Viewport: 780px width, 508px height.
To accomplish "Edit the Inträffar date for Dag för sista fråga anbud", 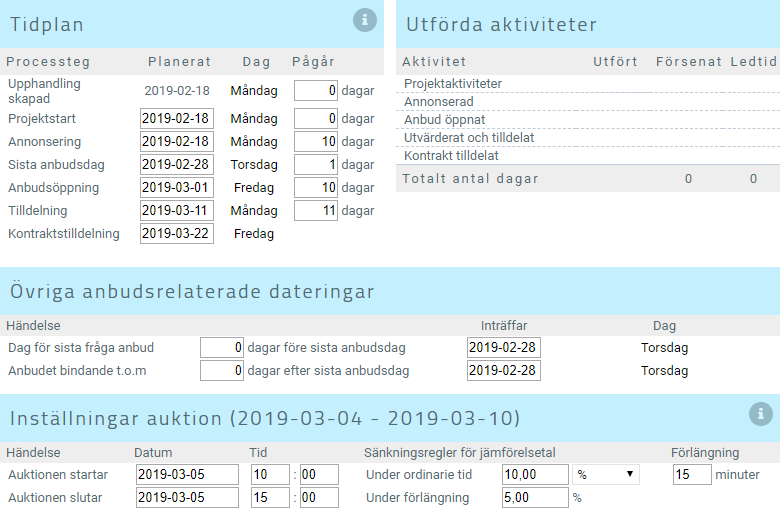I will pyautogui.click(x=503, y=347).
